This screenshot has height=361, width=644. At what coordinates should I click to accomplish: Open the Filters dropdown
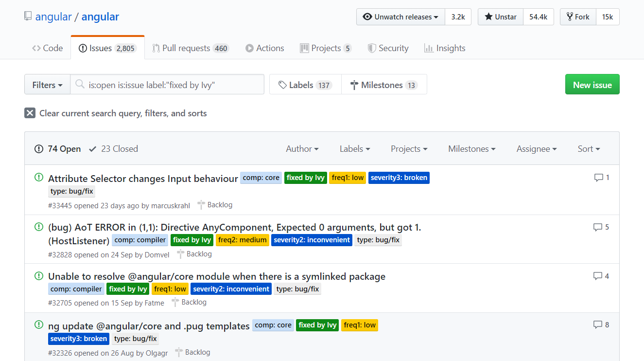(x=47, y=85)
